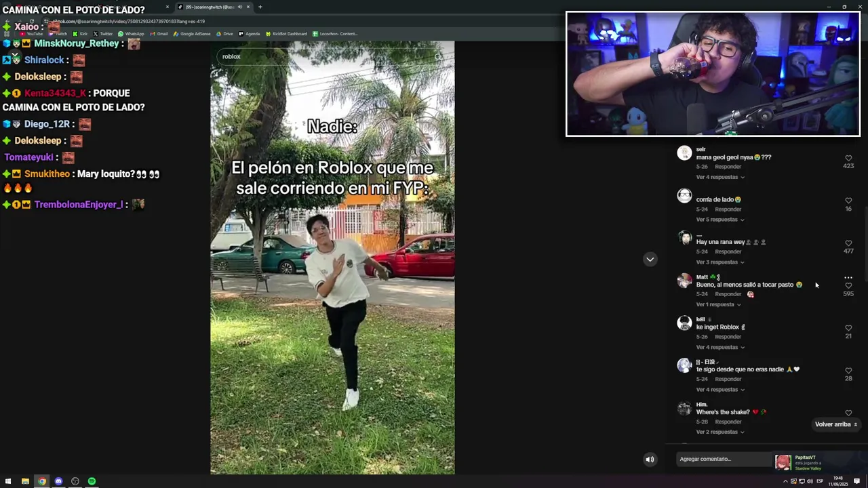Expand 'Ver 3 respuestas' under 'Hay una rana wey'
Image resolution: width=868 pixels, height=488 pixels.
[x=720, y=262]
